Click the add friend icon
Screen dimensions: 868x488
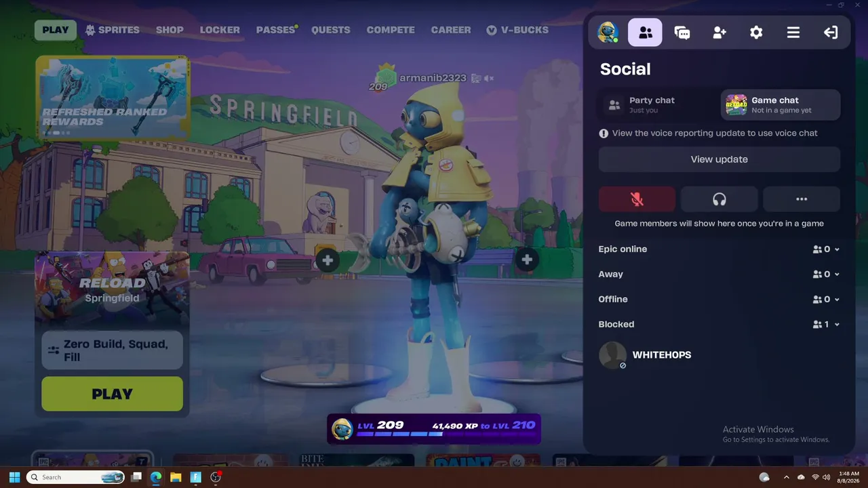719,33
